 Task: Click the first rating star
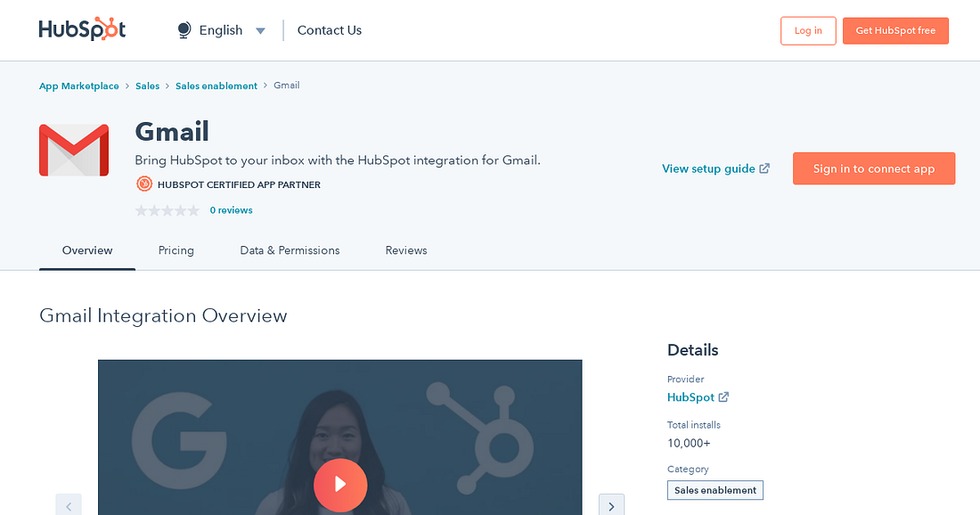[x=141, y=210]
